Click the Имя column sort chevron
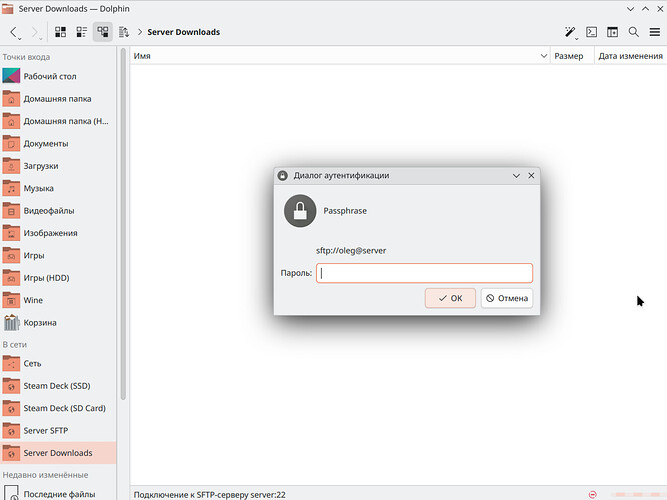 [544, 56]
